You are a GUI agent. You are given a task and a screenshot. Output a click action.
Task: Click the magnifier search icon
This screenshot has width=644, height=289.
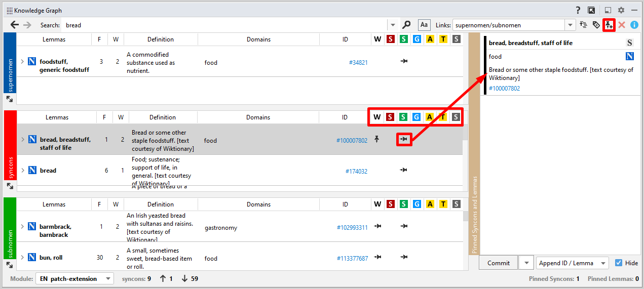[x=406, y=25]
